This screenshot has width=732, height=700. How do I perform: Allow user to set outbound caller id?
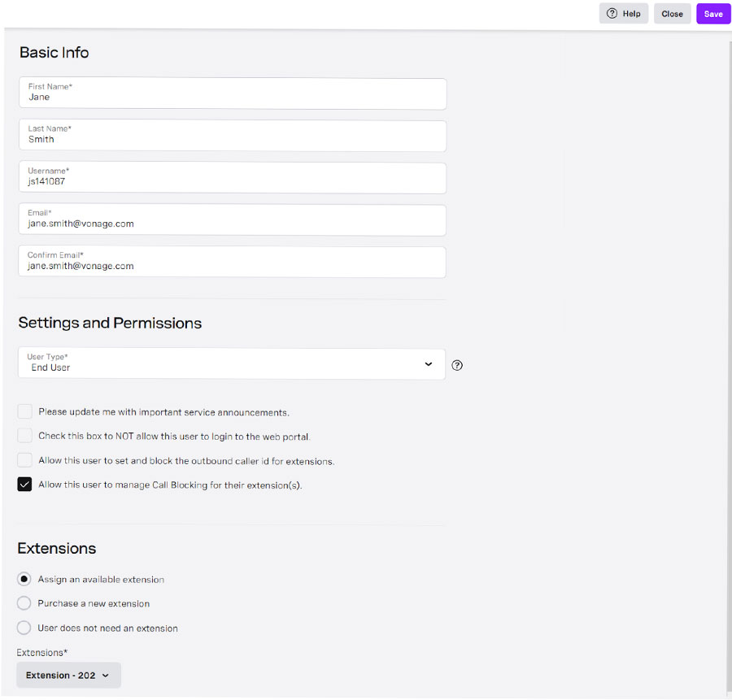point(24,460)
